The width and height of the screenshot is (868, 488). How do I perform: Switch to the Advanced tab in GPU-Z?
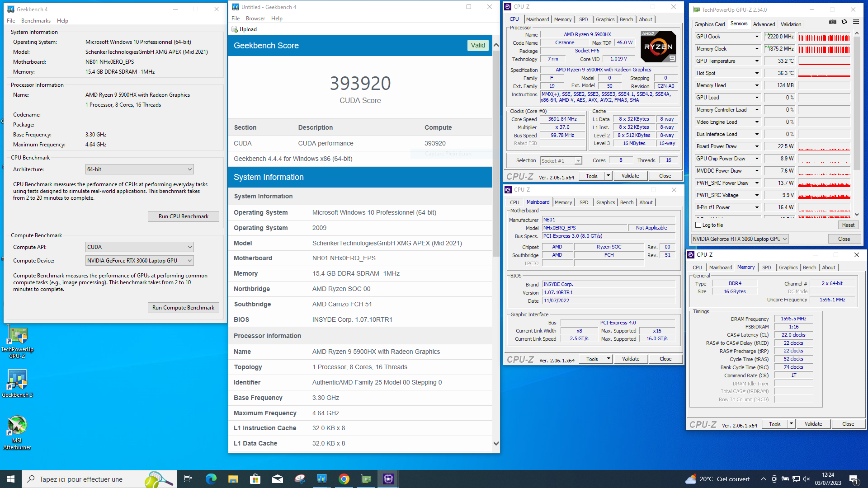[x=764, y=24]
